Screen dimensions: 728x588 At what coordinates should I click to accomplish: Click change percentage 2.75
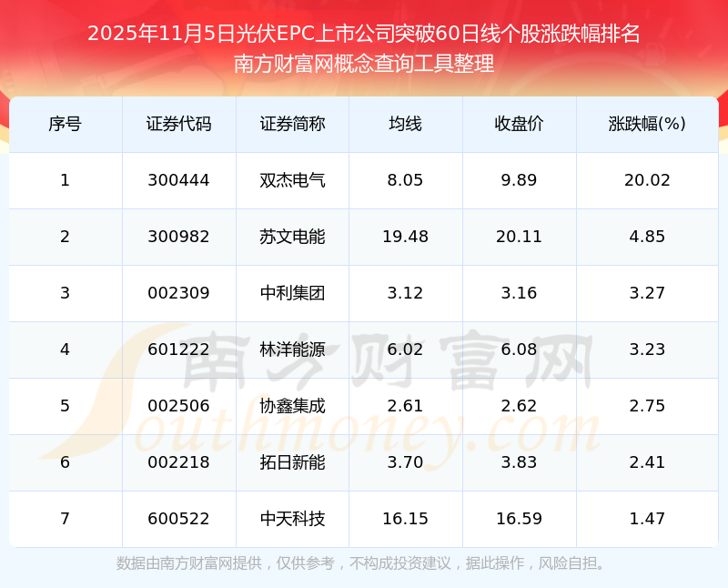pyautogui.click(x=647, y=406)
